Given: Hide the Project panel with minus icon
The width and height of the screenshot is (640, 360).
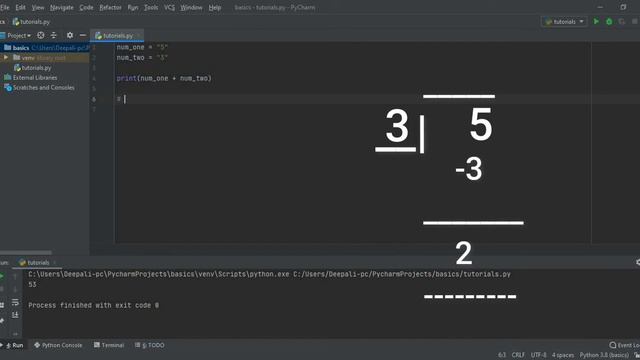Looking at the screenshot, I should 82,36.
